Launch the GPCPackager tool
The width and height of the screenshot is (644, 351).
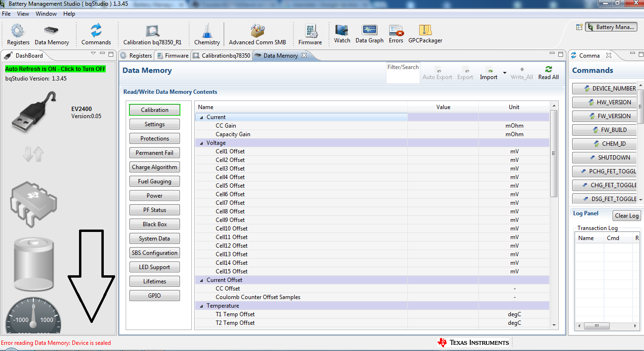(426, 33)
